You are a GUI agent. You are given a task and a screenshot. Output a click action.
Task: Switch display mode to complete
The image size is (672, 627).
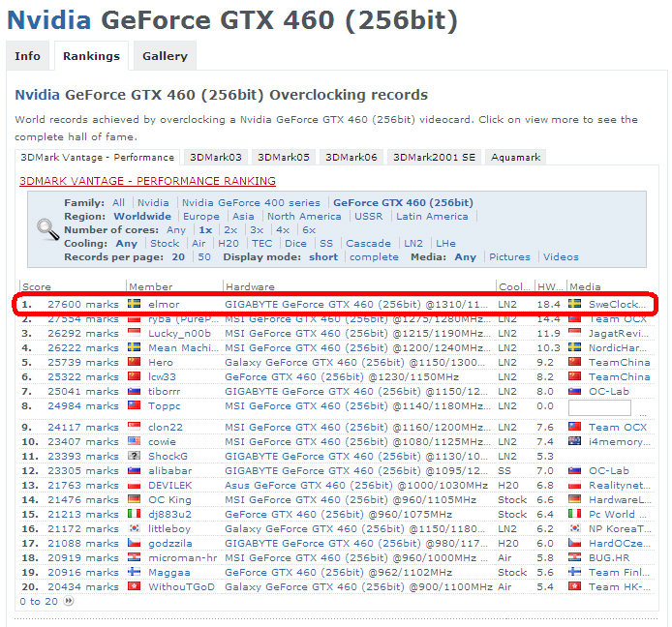click(x=374, y=257)
